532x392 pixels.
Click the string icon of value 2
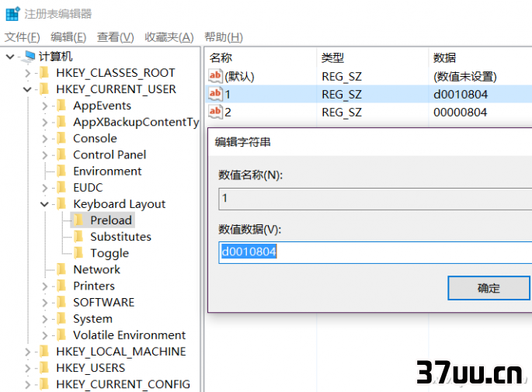pos(215,112)
